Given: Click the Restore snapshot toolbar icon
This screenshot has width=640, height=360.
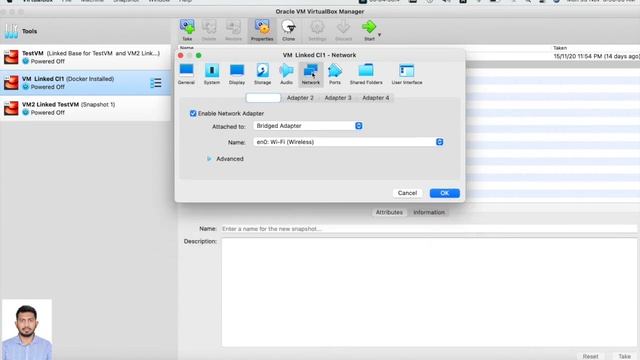Looking at the screenshot, I should click(x=233, y=30).
